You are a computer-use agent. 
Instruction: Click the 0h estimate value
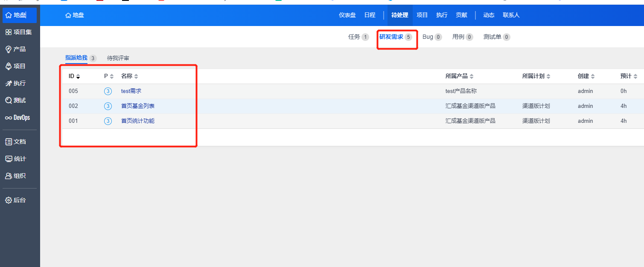point(624,91)
